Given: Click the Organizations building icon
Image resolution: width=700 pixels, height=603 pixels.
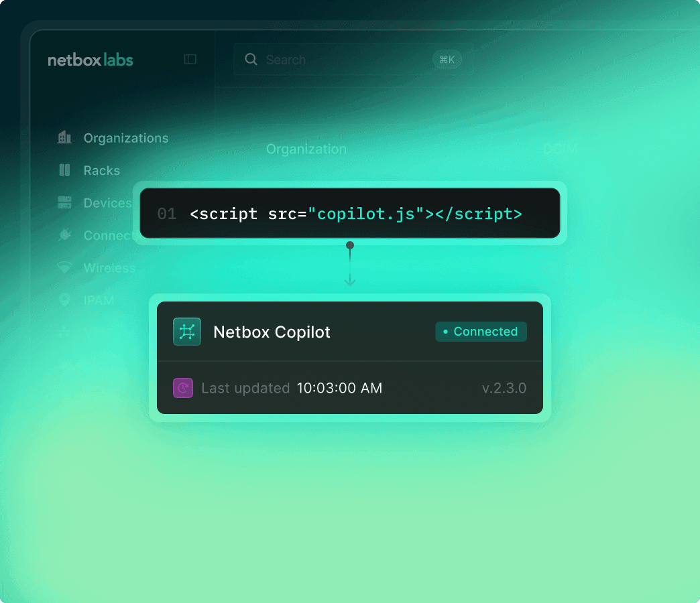Looking at the screenshot, I should click(x=64, y=138).
